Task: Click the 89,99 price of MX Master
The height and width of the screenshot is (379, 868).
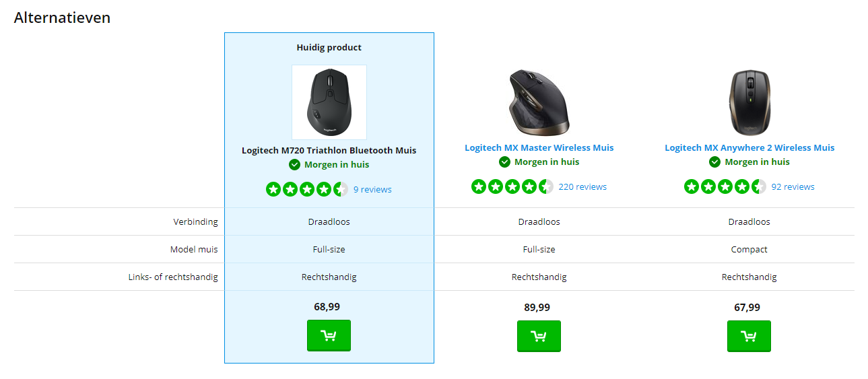Action: click(x=537, y=307)
